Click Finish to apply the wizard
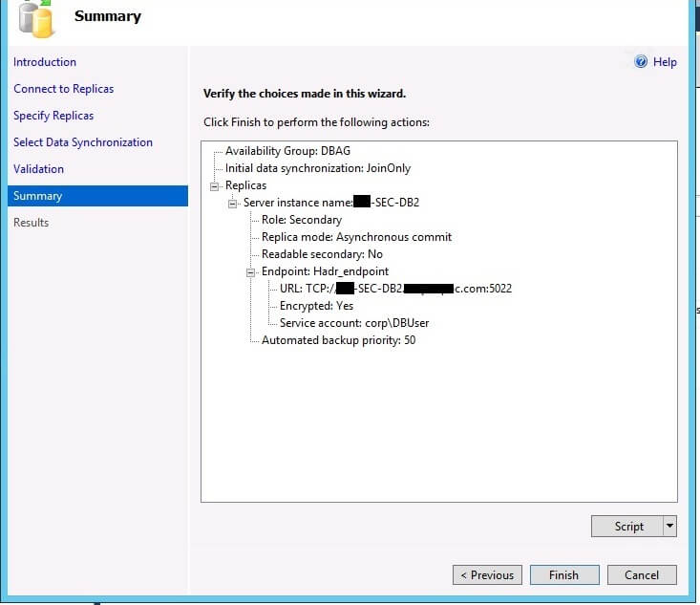The width and height of the screenshot is (700, 605). (564, 574)
